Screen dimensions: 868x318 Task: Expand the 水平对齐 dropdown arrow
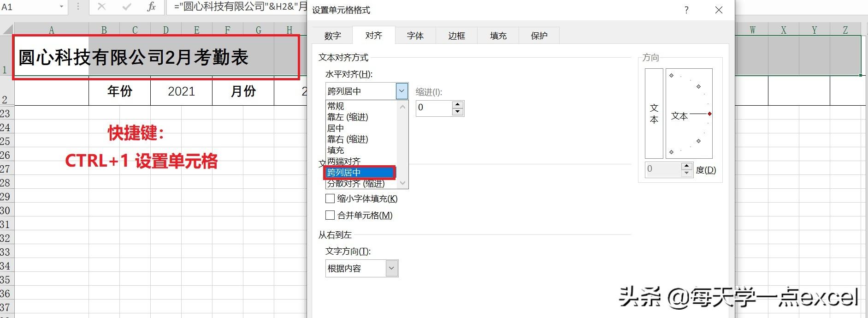click(x=402, y=91)
